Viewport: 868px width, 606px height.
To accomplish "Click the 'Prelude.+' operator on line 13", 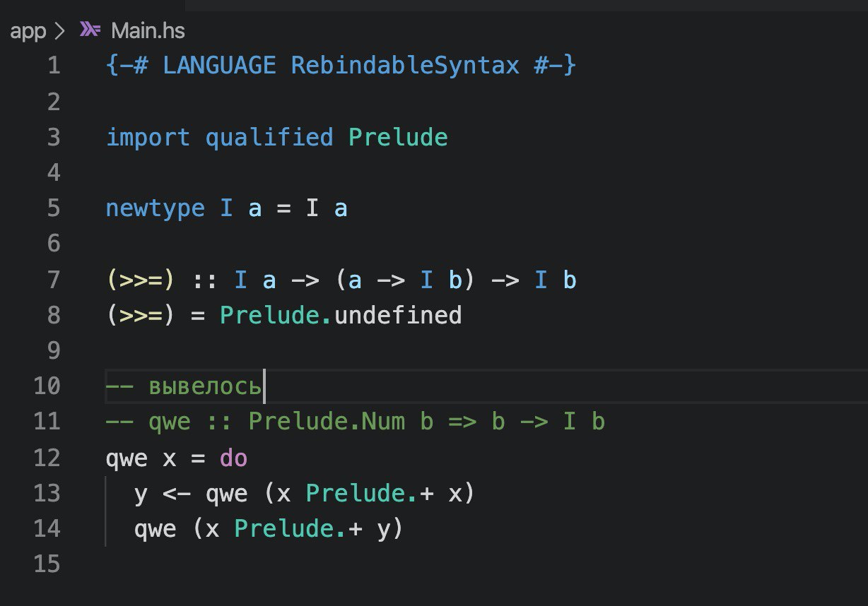I will pyautogui.click(x=369, y=493).
